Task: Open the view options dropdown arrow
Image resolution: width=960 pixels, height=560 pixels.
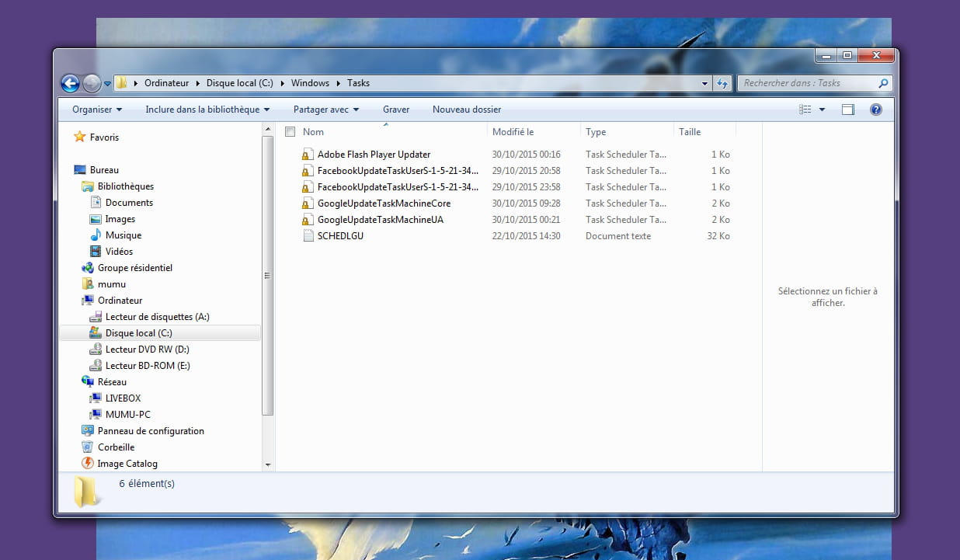Action: pyautogui.click(x=822, y=110)
